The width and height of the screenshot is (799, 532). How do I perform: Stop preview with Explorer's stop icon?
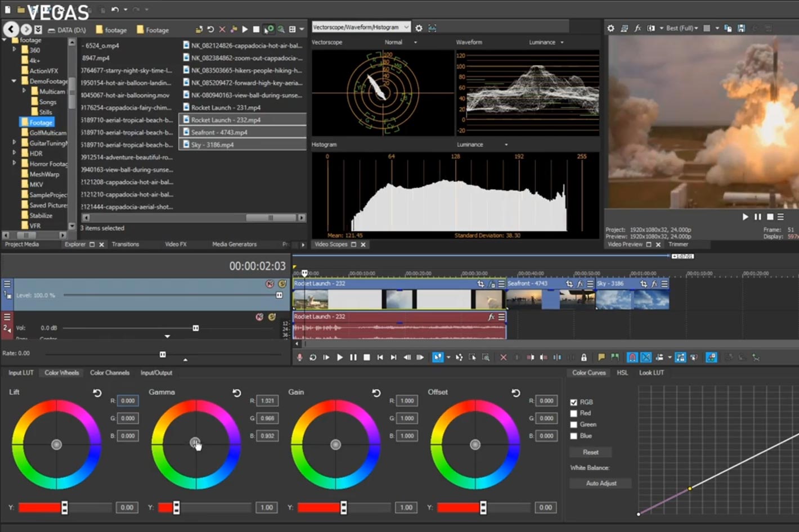click(x=256, y=29)
